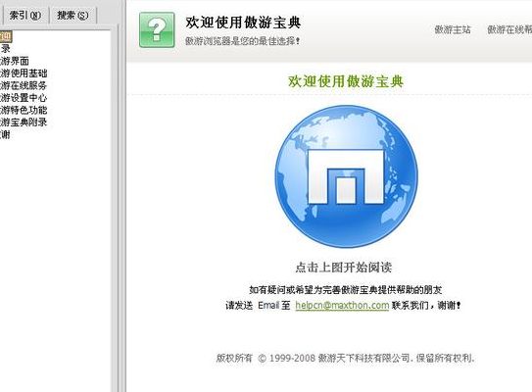This screenshot has height=392, width=532.
Task: Click the 傲游浏览器是您的最佳选择 subtitle
Action: click(x=243, y=41)
